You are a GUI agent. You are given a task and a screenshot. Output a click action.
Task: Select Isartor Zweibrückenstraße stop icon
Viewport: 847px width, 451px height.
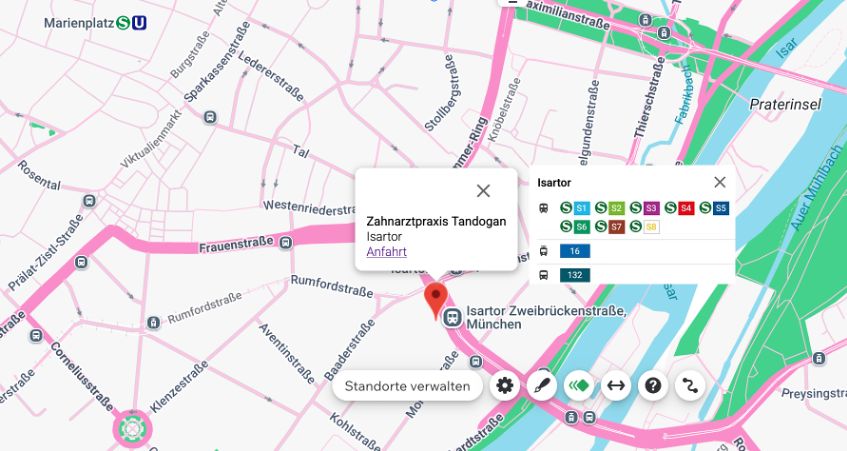tap(452, 318)
